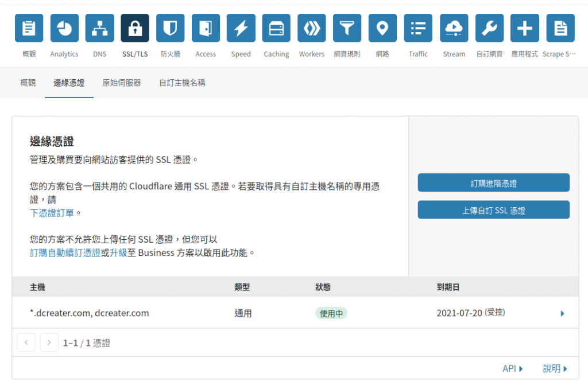Screen dimensions: 588x385
Task: Go to previous page of certificates
Action: pos(26,343)
